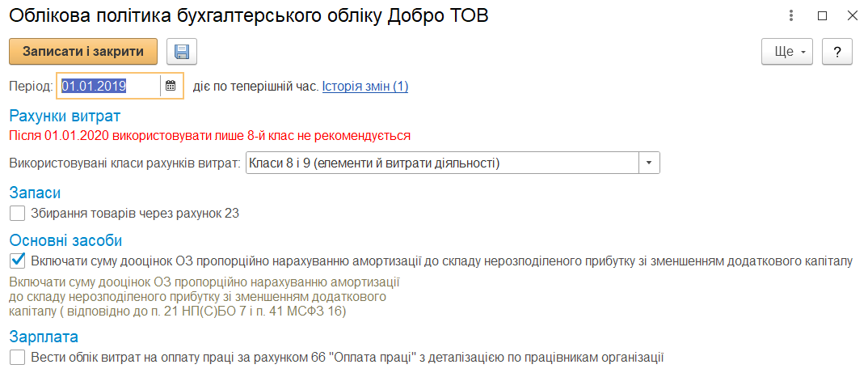Click the Період date field 01.01.2019
The width and height of the screenshot is (868, 373).
(x=110, y=86)
